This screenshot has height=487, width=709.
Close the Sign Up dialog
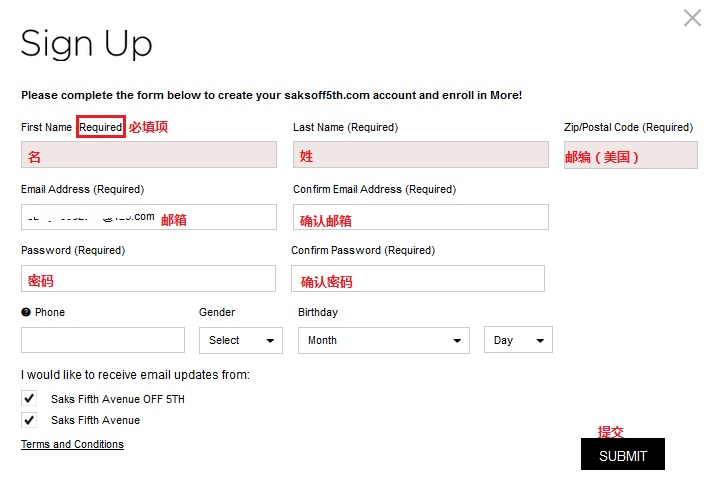coord(692,18)
